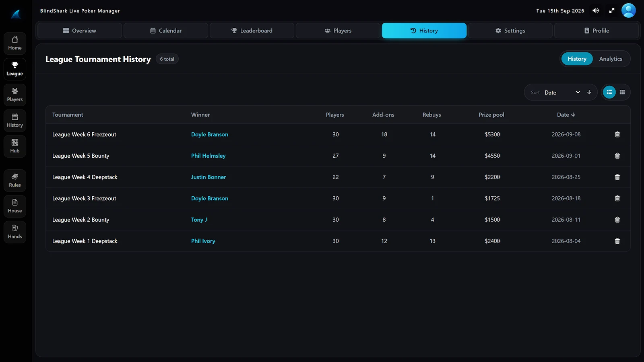Delete League Week 2 Bounty row
The width and height of the screenshot is (644, 362).
click(617, 220)
